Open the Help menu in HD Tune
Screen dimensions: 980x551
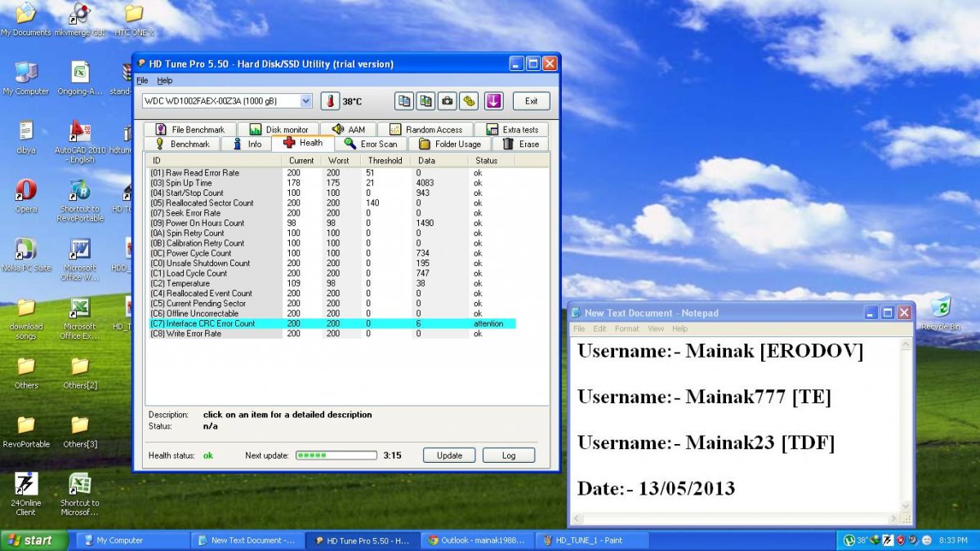[165, 81]
